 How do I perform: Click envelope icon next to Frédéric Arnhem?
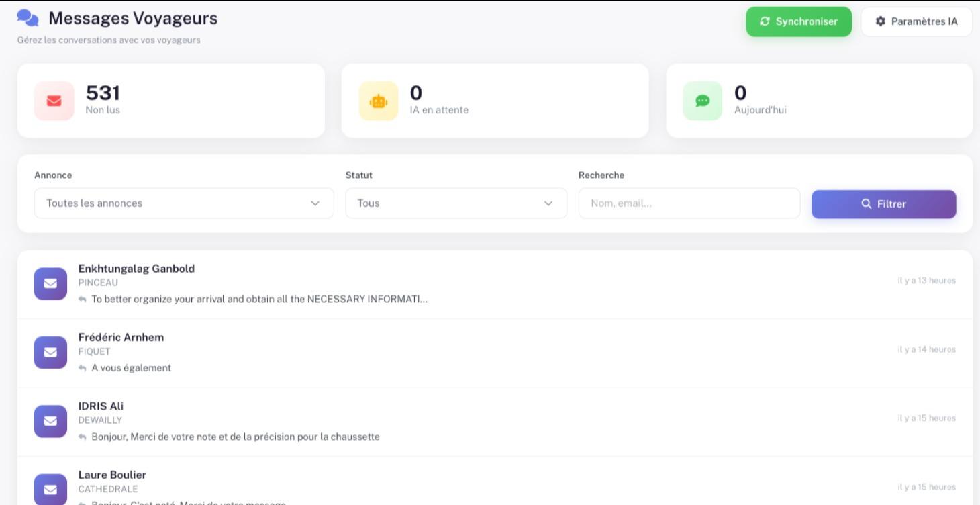click(50, 353)
